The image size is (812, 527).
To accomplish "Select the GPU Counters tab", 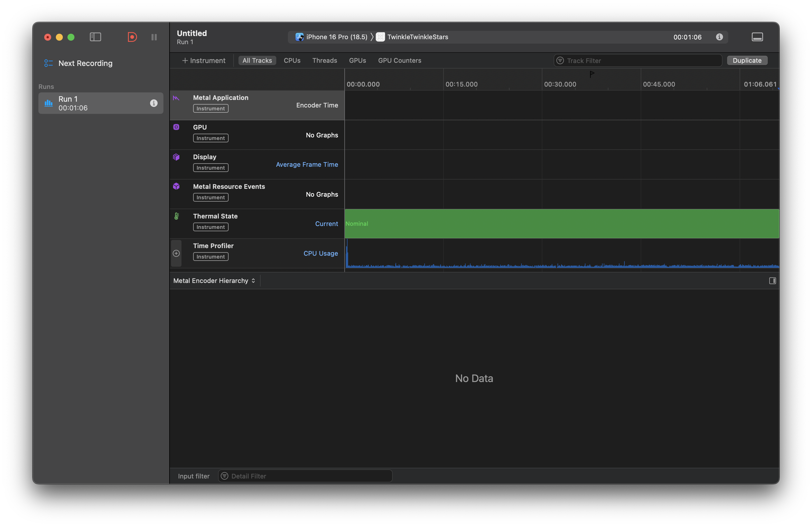I will click(x=400, y=60).
